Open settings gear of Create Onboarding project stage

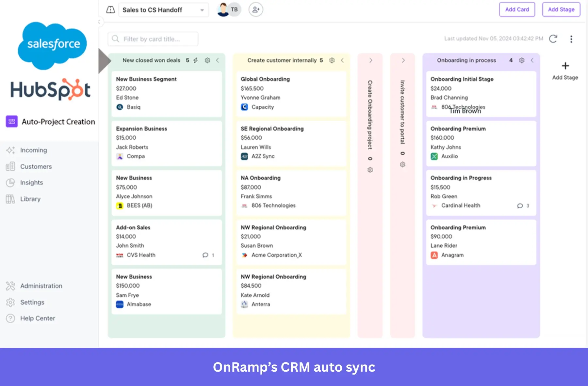tap(370, 170)
